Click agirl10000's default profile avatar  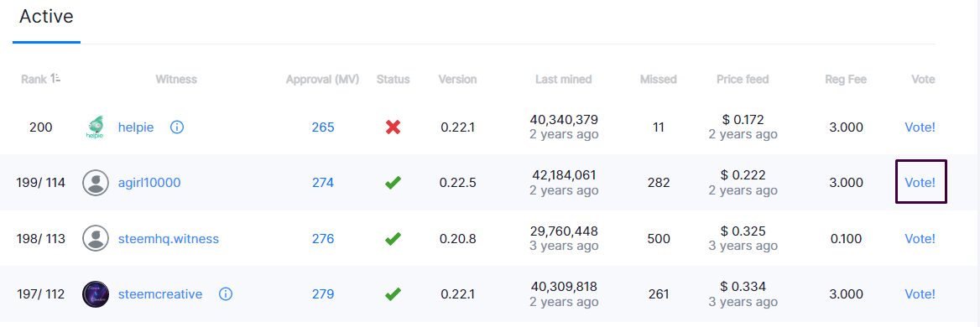tap(96, 183)
